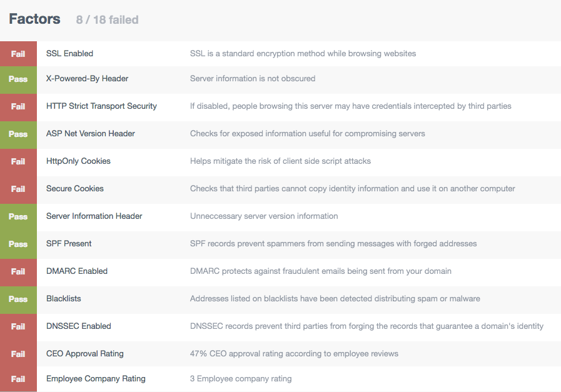Select the 8 / 18 failed summary text
The height and width of the screenshot is (392, 561).
(x=107, y=19)
